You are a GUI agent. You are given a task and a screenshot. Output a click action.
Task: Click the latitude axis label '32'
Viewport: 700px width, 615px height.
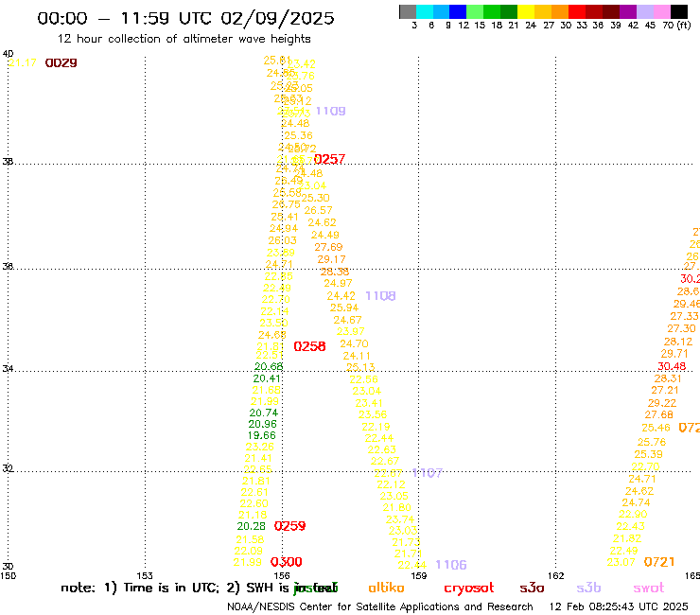(x=8, y=468)
